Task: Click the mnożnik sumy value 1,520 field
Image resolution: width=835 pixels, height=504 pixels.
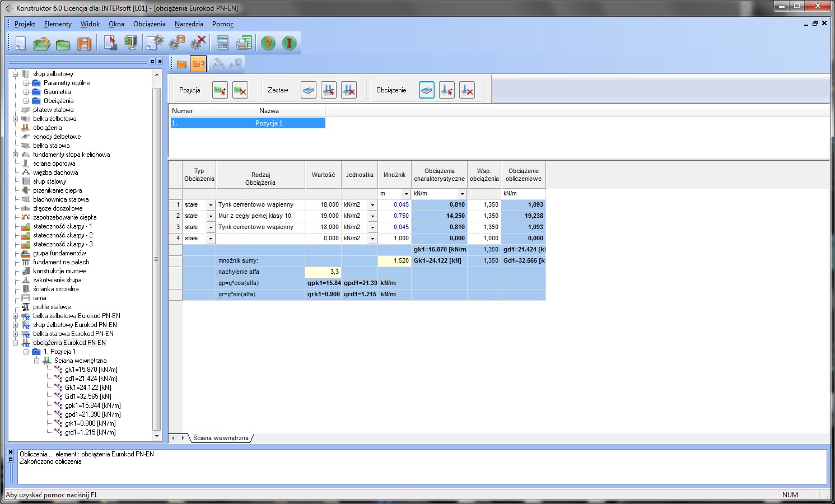Action: (x=394, y=260)
